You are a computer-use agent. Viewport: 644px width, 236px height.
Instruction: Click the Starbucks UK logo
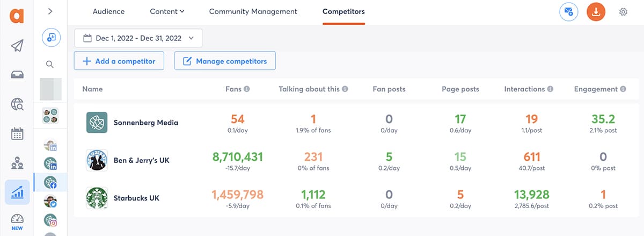[x=97, y=198]
